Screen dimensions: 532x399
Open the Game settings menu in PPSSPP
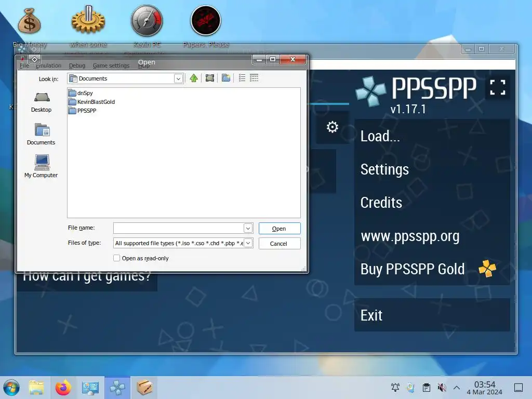tap(111, 65)
